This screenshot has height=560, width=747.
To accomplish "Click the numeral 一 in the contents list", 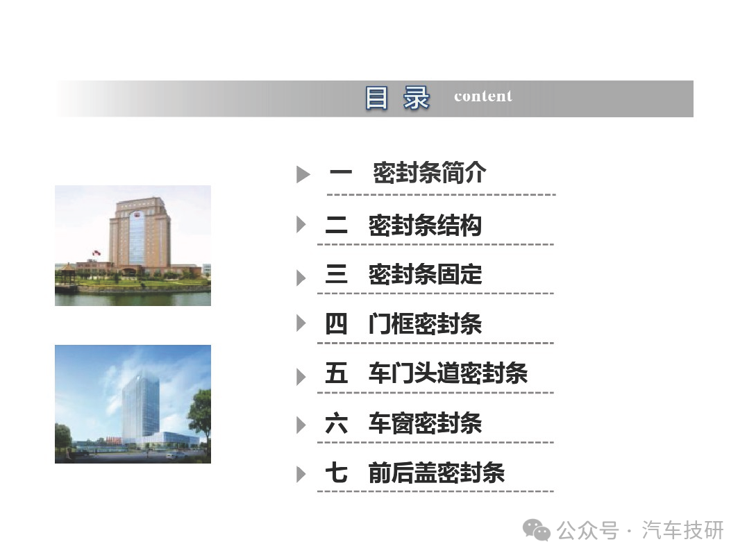I will (341, 172).
